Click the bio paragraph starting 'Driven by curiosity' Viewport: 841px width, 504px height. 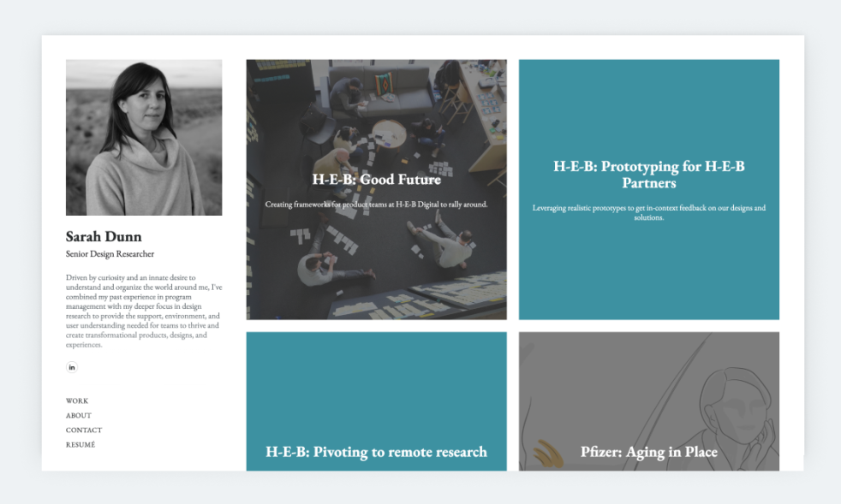click(144, 311)
